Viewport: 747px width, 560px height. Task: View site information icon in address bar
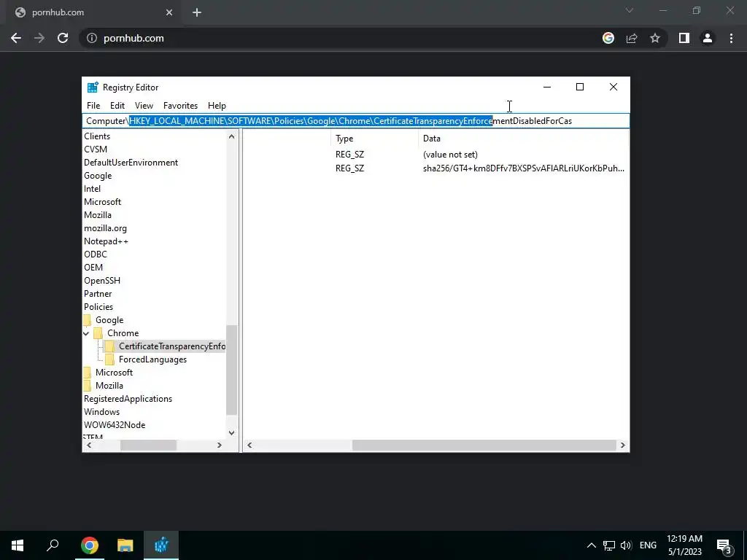[x=92, y=38]
